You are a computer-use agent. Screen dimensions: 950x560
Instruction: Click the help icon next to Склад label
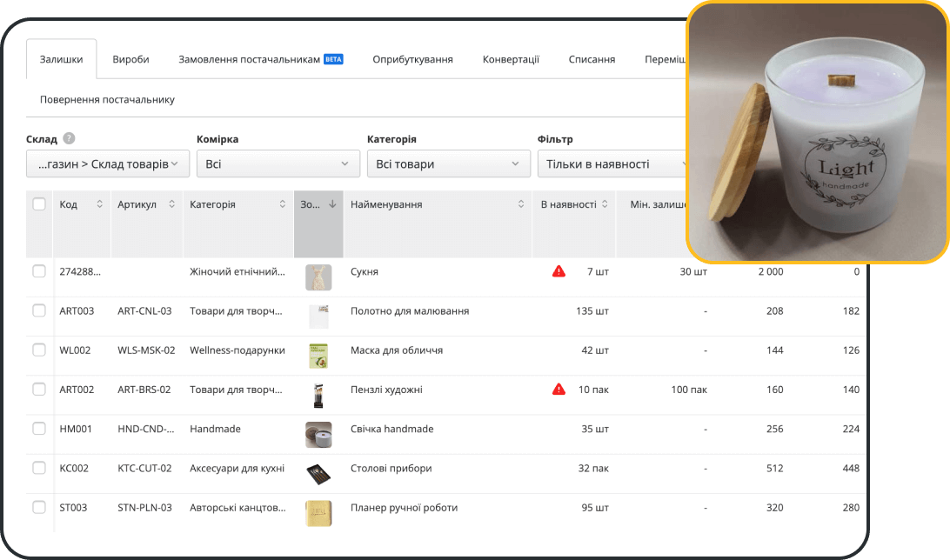[70, 137]
